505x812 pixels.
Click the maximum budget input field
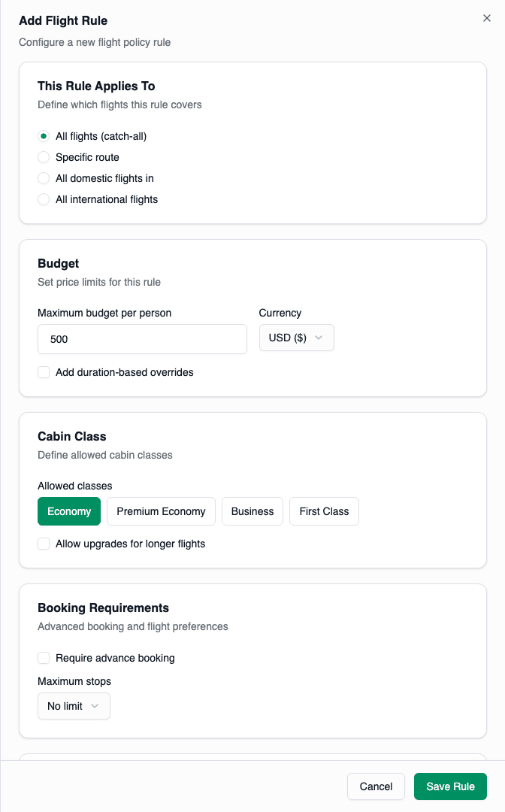142,339
